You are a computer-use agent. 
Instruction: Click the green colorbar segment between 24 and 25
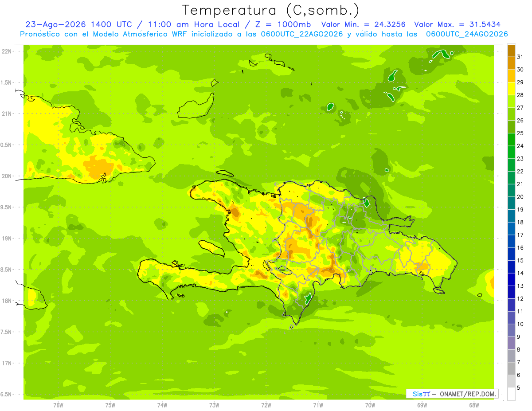point(511,139)
